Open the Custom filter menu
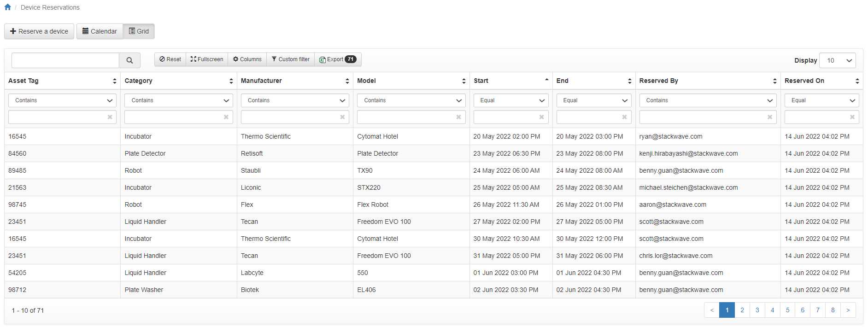 291,59
